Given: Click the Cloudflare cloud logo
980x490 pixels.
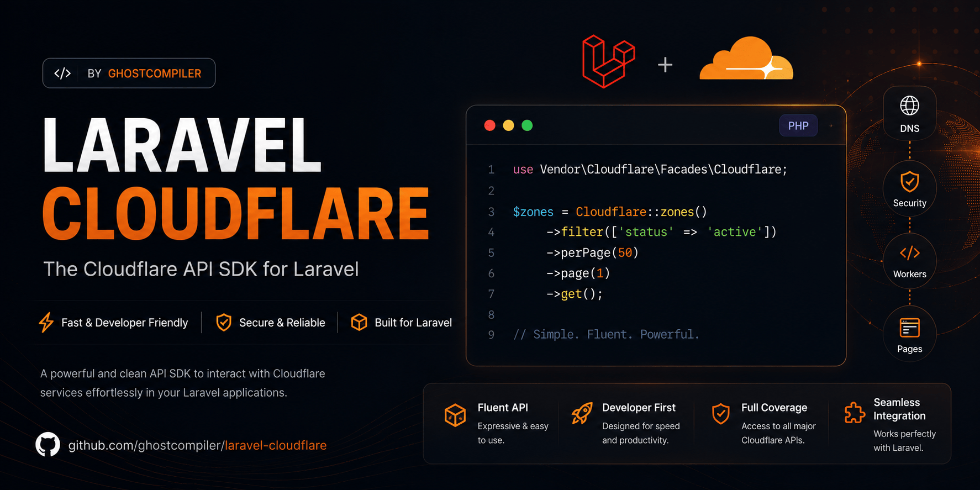Looking at the screenshot, I should point(746,58).
